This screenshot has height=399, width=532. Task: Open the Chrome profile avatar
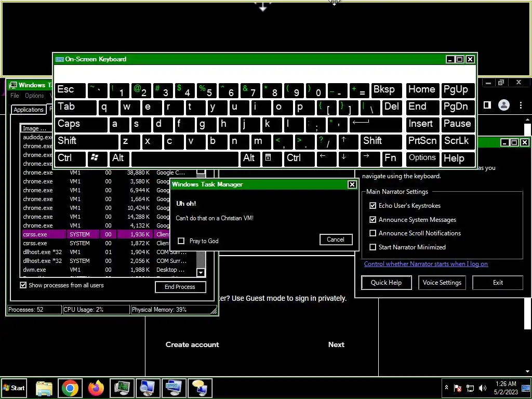[x=504, y=105]
